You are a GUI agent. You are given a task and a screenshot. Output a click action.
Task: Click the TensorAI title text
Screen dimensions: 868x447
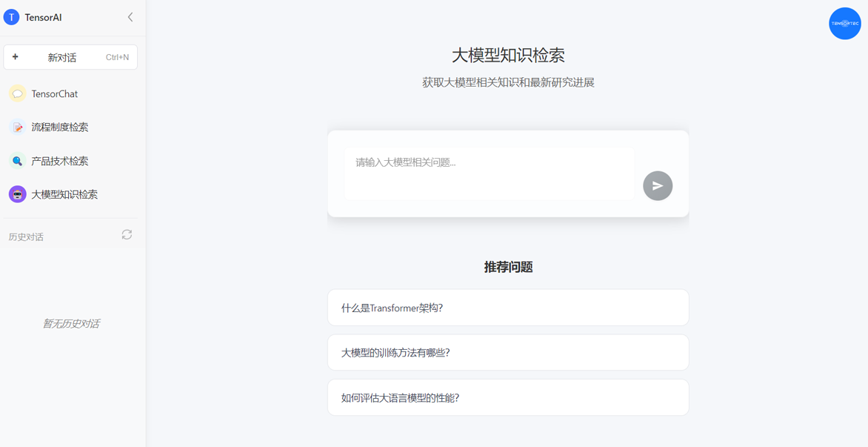(x=44, y=17)
